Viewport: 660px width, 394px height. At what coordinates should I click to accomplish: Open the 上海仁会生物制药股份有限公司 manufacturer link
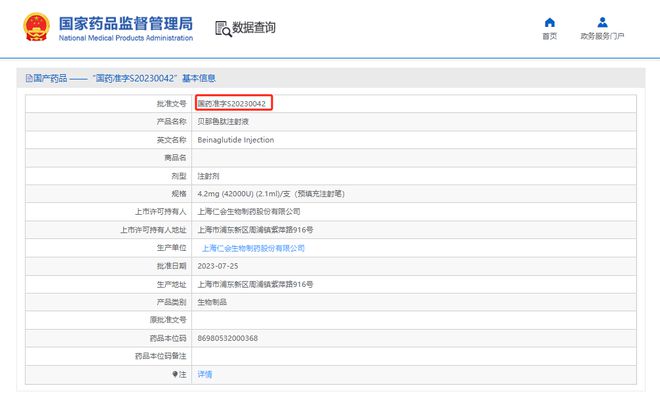click(x=253, y=248)
